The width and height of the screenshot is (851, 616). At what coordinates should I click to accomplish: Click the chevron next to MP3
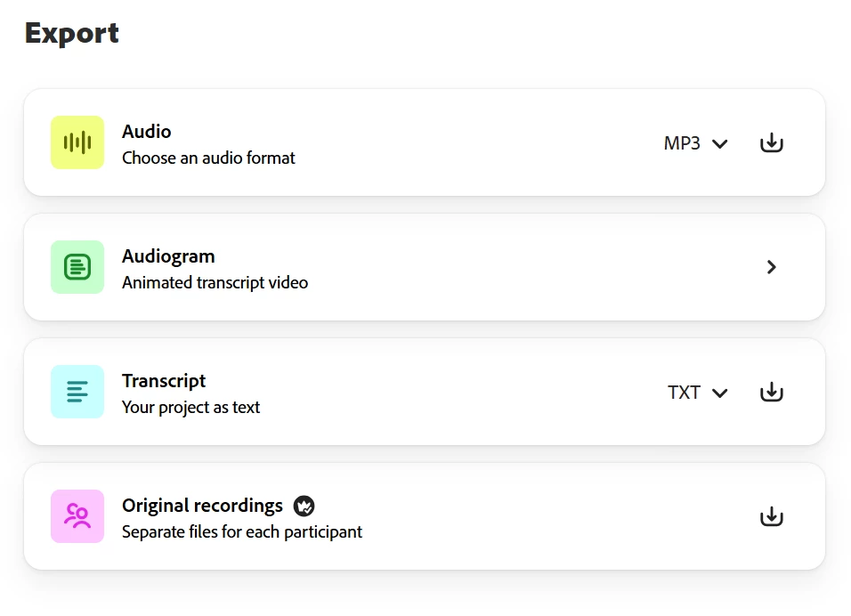pyautogui.click(x=720, y=144)
